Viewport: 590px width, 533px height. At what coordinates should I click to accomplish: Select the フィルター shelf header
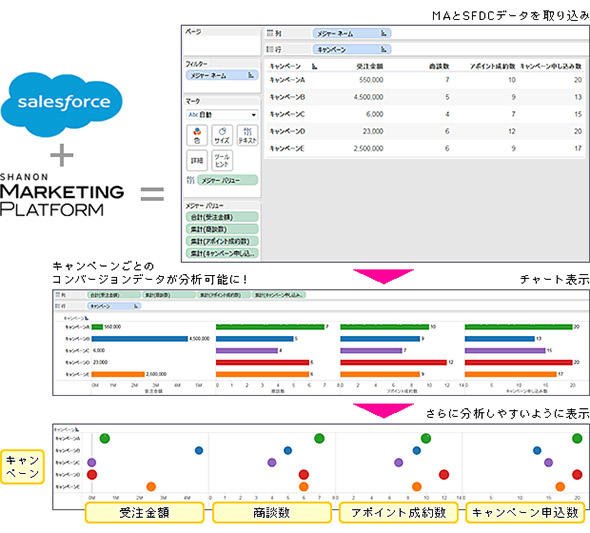(x=196, y=64)
